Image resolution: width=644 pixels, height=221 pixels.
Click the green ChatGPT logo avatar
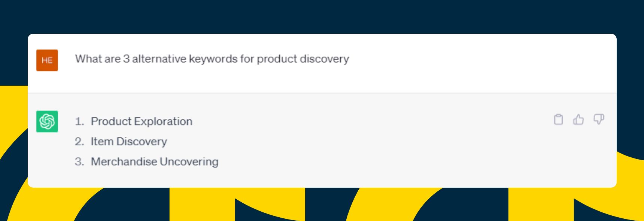click(x=47, y=121)
